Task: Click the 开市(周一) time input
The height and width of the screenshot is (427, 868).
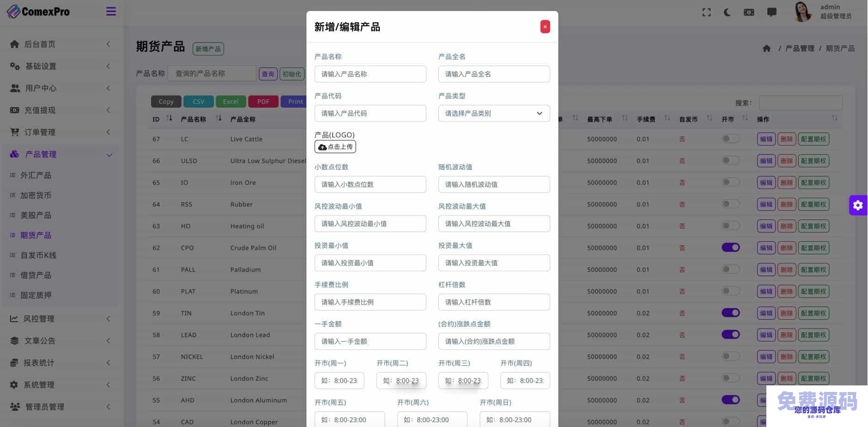Action: point(340,381)
